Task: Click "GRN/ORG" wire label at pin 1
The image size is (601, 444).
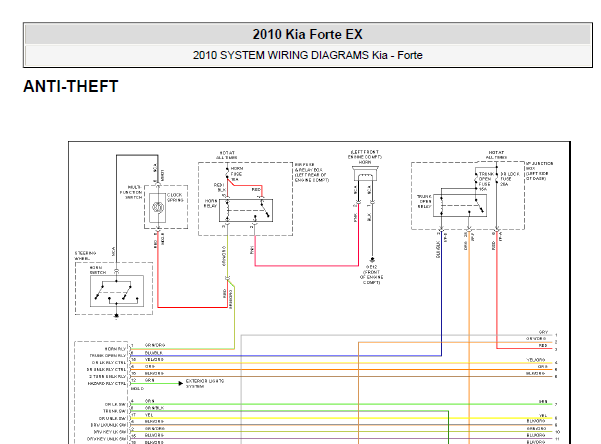Action: (x=155, y=345)
